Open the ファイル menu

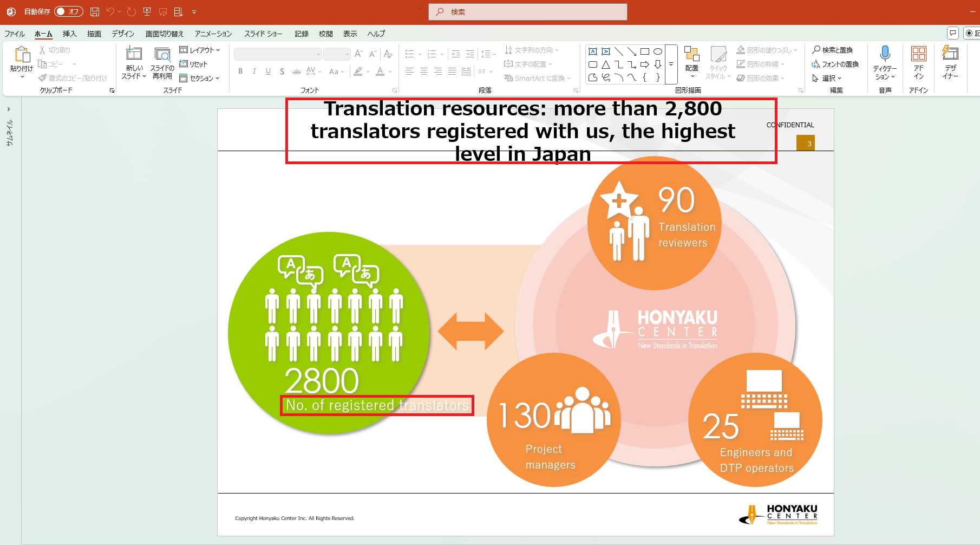click(x=15, y=34)
